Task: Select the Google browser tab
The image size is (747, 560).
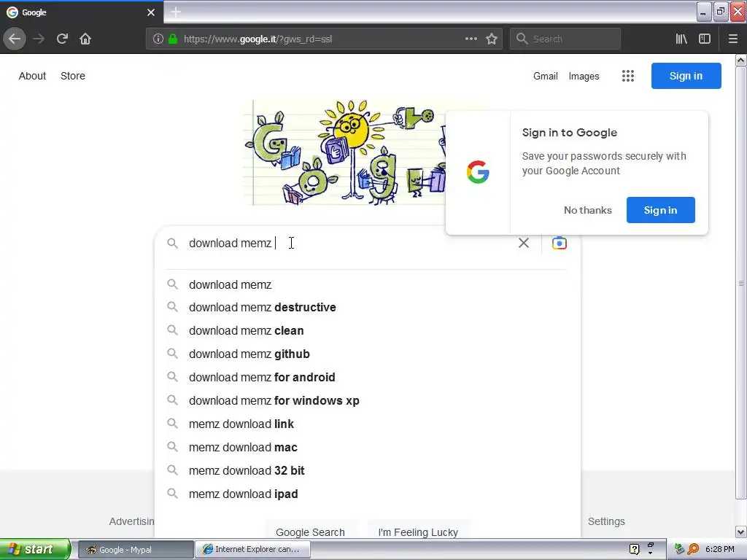Action: pos(82,12)
